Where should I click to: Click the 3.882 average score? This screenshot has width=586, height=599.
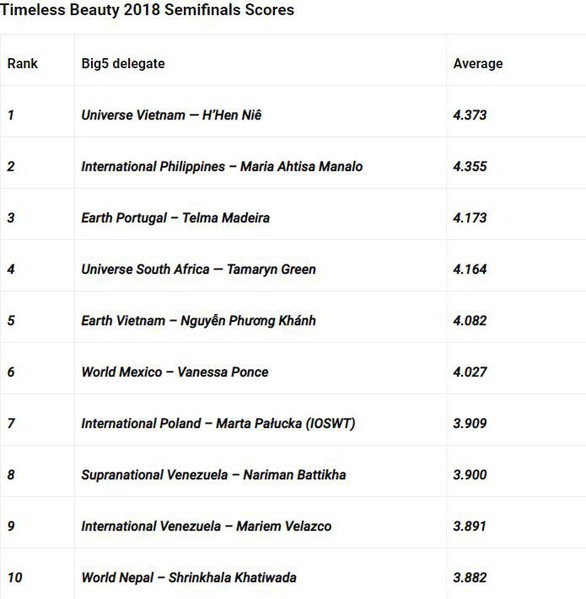470,578
